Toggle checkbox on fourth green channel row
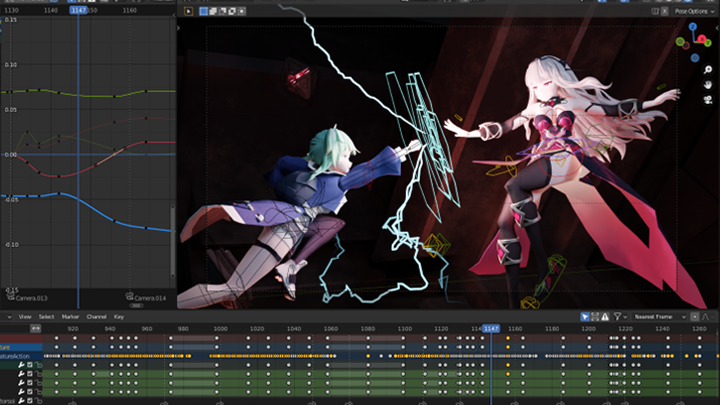This screenshot has width=720, height=405. pyautogui.click(x=30, y=392)
